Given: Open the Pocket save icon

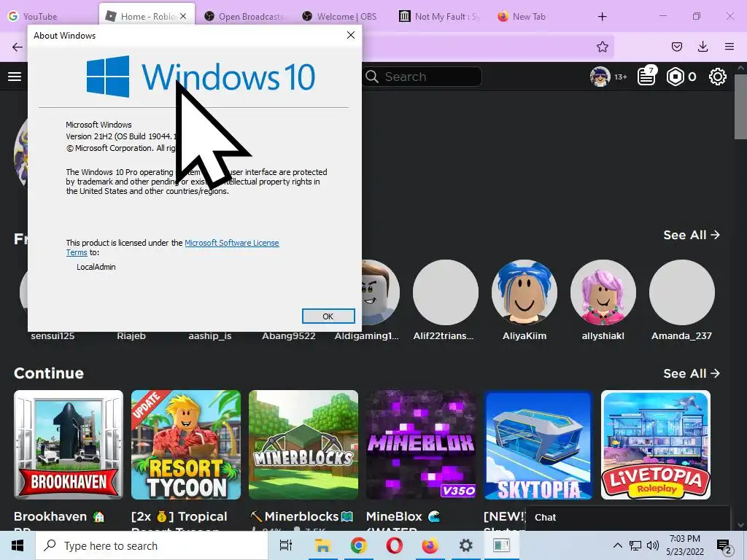Looking at the screenshot, I should click(676, 47).
